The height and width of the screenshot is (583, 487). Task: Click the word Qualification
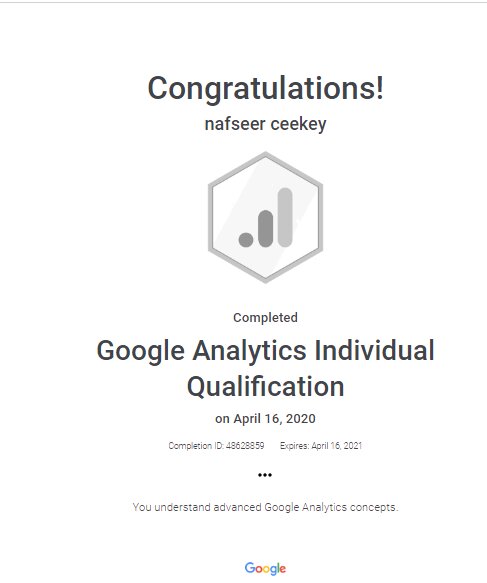[265, 386]
